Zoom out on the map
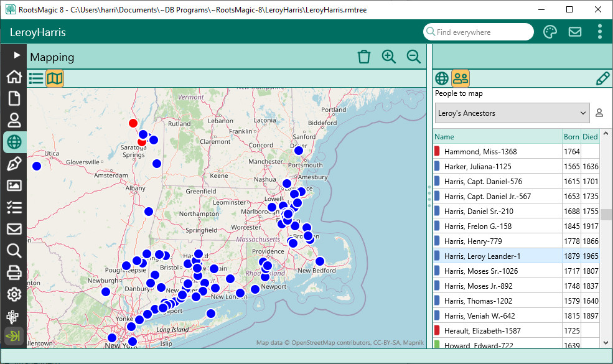This screenshot has width=613, height=364. 414,57
